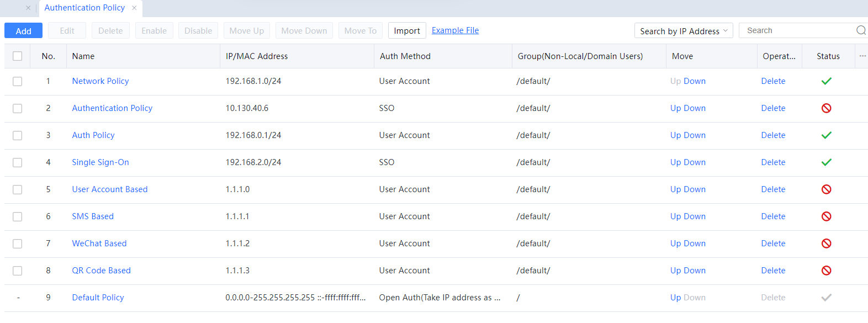
Task: Check the WeChat Based row checkbox
Action: pos(18,243)
